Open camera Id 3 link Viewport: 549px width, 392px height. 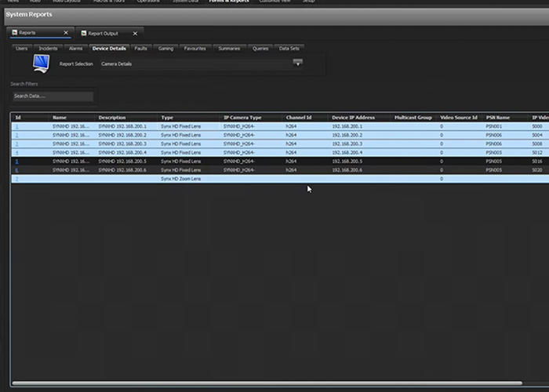pyautogui.click(x=16, y=143)
